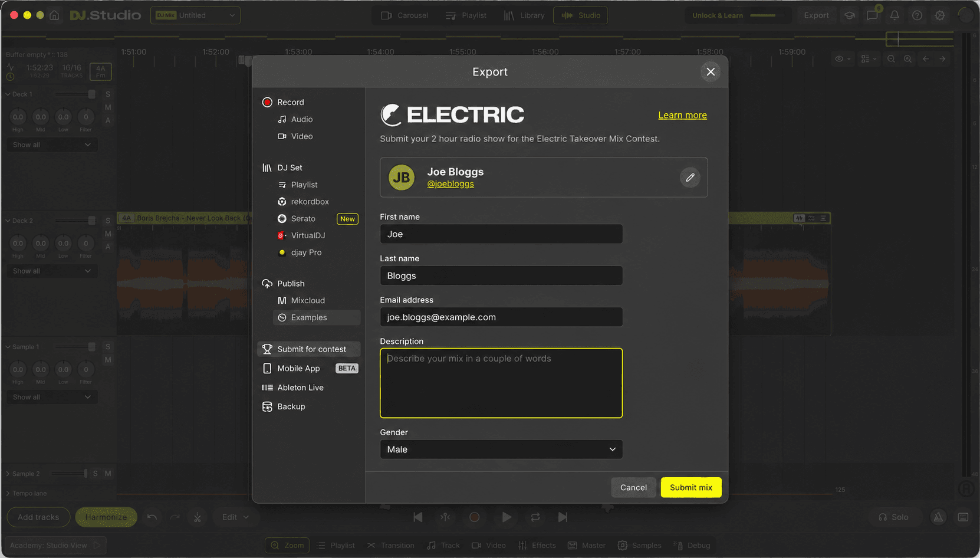980x558 pixels.
Task: Open Backup option
Action: coord(284,406)
